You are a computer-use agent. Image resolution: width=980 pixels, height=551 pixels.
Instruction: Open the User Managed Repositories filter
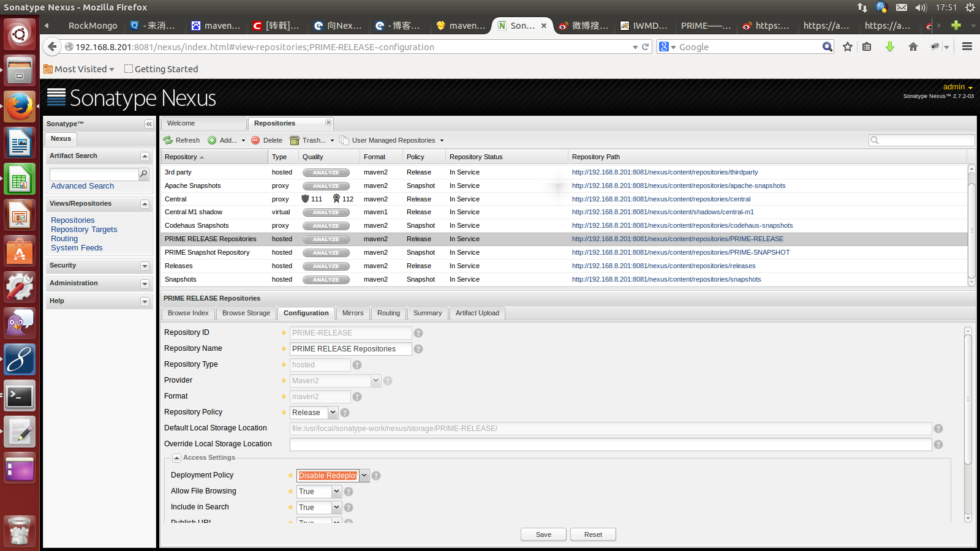coord(391,140)
